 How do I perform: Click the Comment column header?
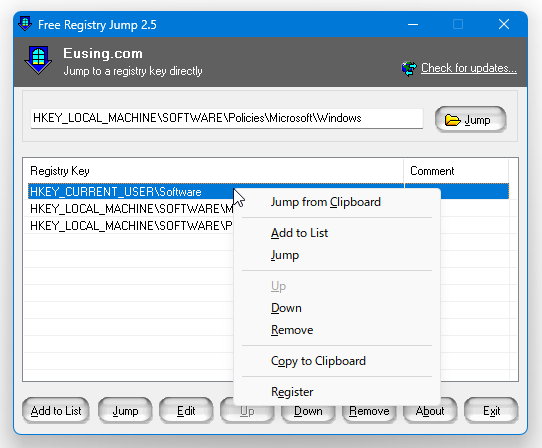click(x=456, y=171)
